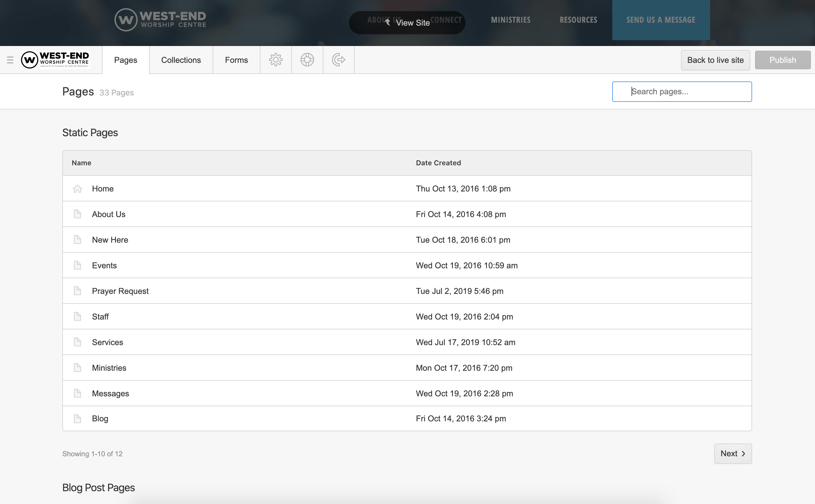Open the help lifebuoy icon
The image size is (815, 504).
(x=307, y=60)
